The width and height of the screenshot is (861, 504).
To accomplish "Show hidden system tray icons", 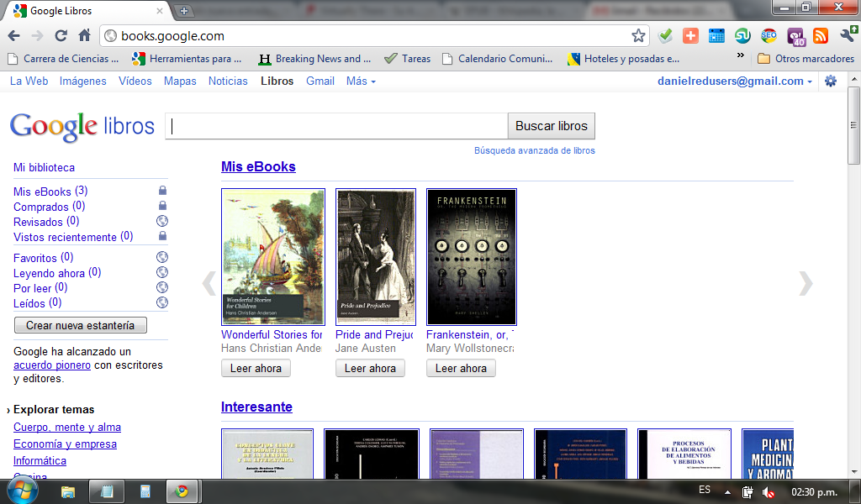I will point(727,492).
